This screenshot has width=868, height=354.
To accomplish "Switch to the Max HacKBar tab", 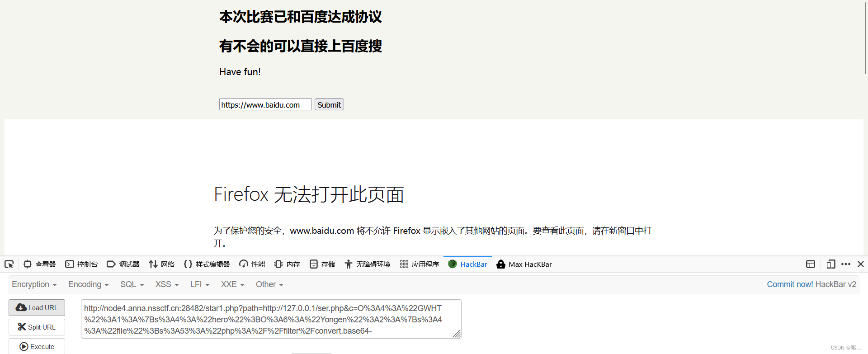I will [524, 264].
